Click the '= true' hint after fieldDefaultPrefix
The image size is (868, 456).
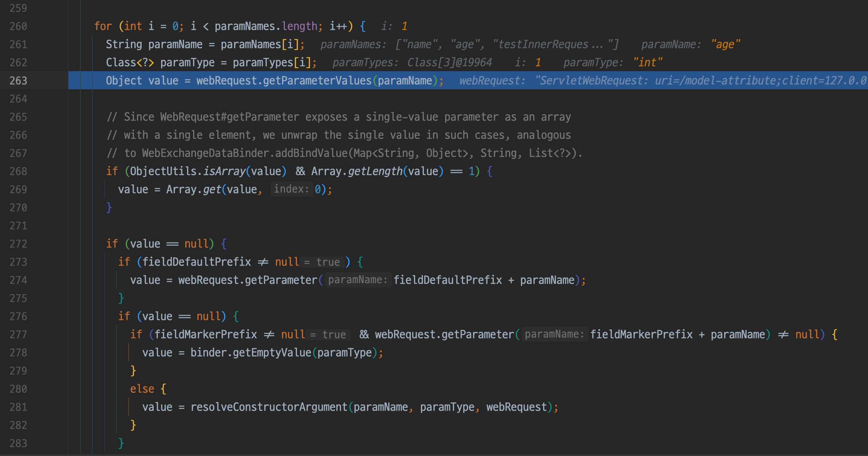(322, 262)
